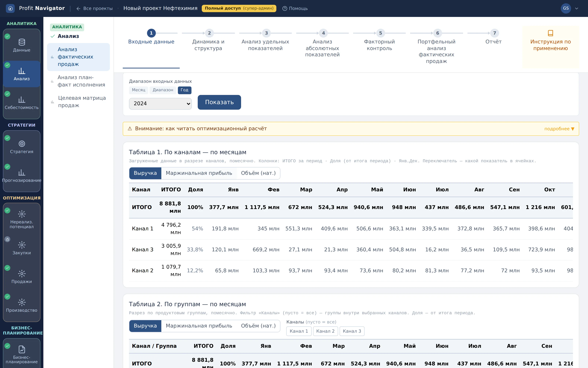Click the Profit Navigator compass logo

coord(10,8)
